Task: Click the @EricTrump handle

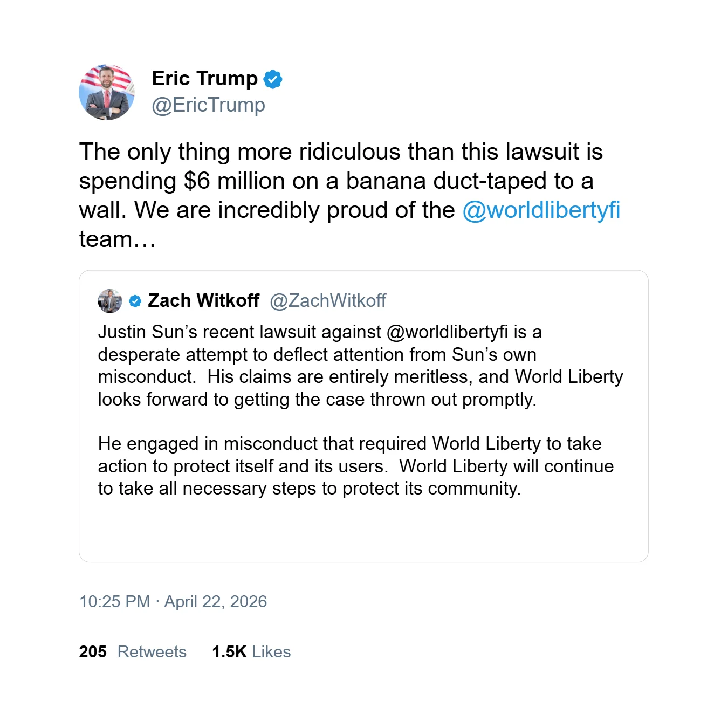Action: coord(208,105)
